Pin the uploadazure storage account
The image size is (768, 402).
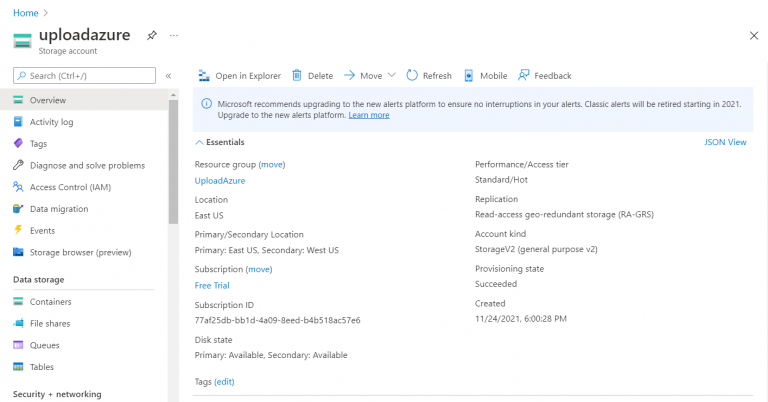[x=152, y=35]
